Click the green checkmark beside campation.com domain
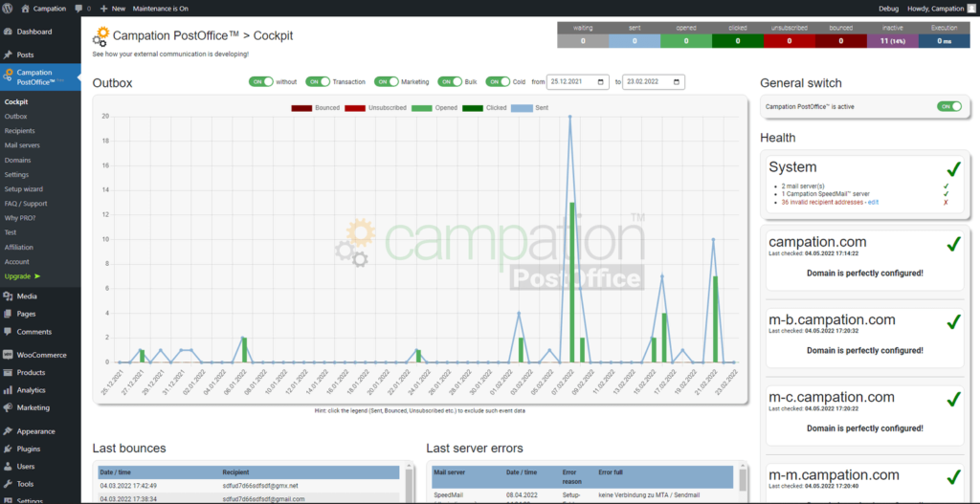 (x=953, y=244)
